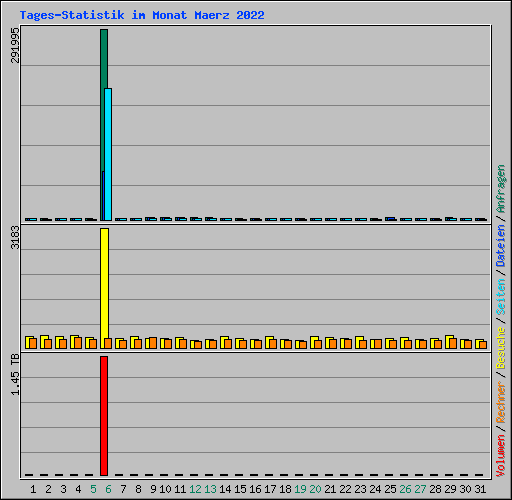Click the chart title Tages-Statistik im Monat Maerz 2022

(x=142, y=15)
